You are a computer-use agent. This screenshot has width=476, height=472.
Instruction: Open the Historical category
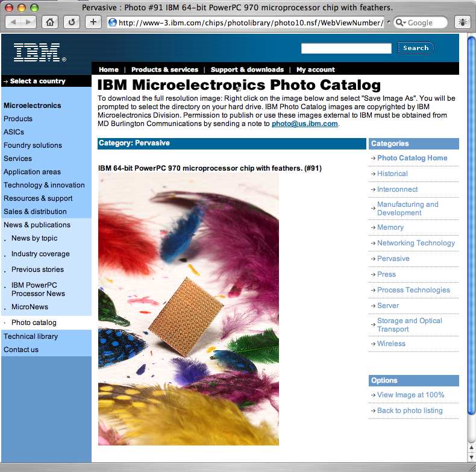[392, 174]
